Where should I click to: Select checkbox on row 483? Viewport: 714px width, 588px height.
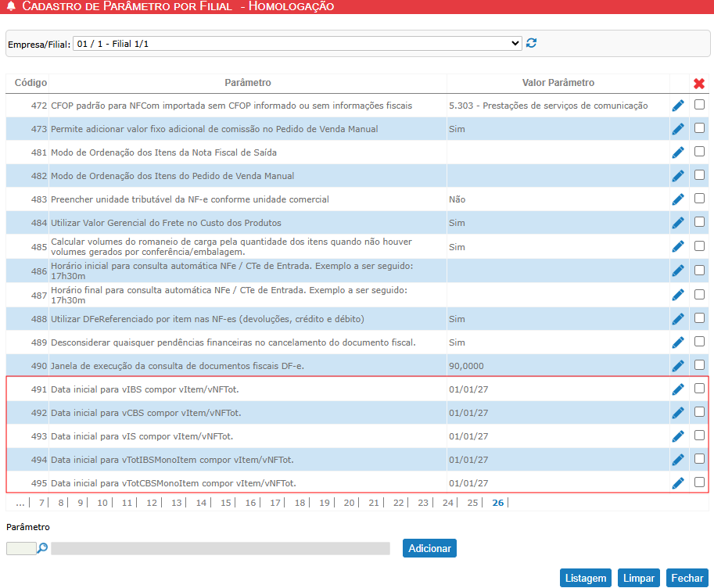pyautogui.click(x=699, y=199)
